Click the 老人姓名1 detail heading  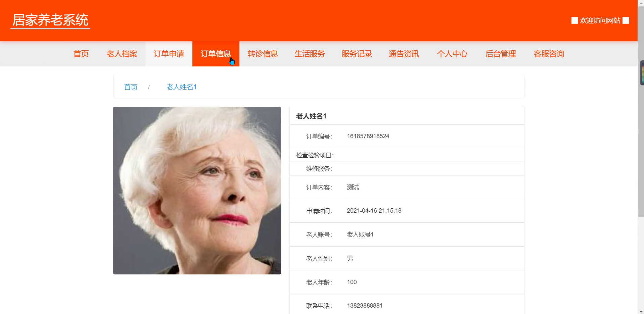[x=311, y=116]
